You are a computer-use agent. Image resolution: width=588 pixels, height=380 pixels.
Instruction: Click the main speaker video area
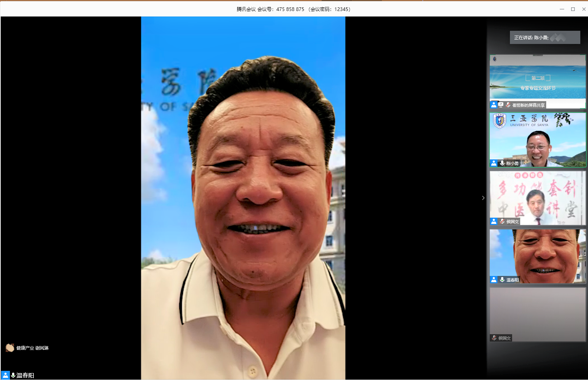coord(243,198)
